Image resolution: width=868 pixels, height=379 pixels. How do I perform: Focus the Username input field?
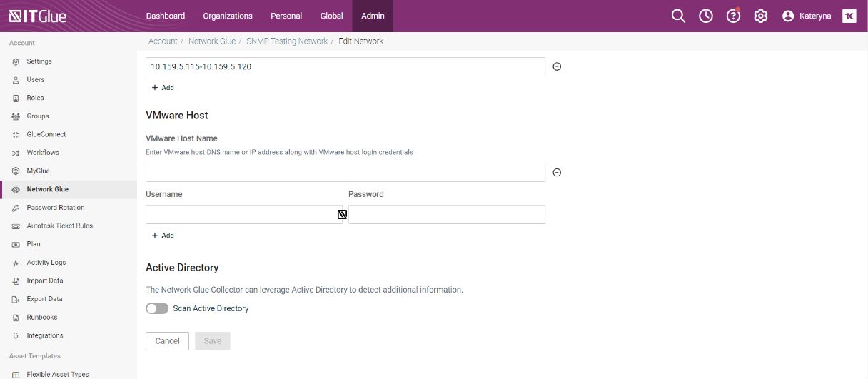click(x=244, y=214)
